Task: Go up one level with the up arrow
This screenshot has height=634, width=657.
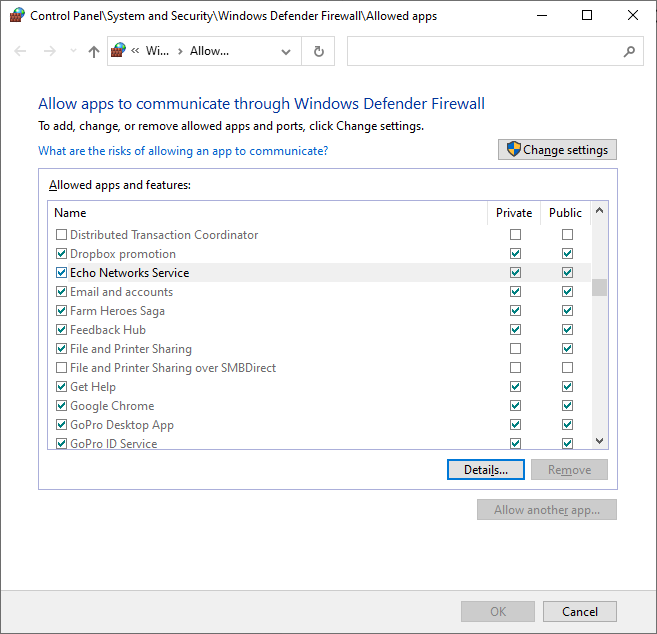Action: click(94, 51)
